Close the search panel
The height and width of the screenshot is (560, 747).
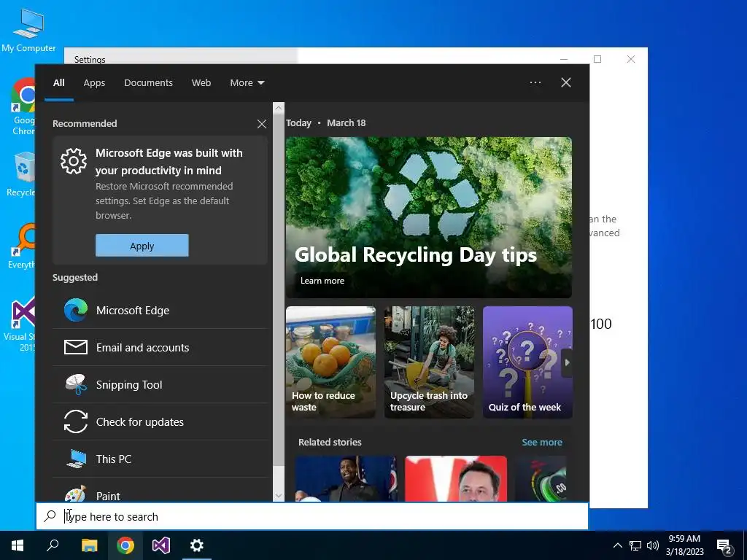[565, 82]
